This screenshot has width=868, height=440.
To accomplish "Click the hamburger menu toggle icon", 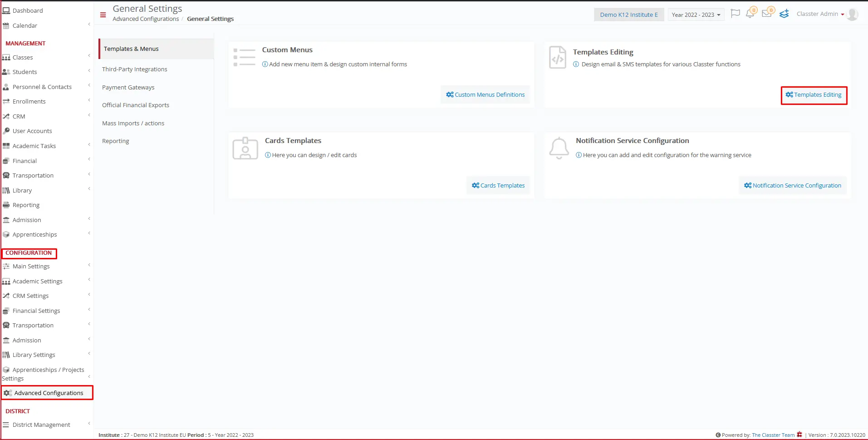I will [103, 15].
